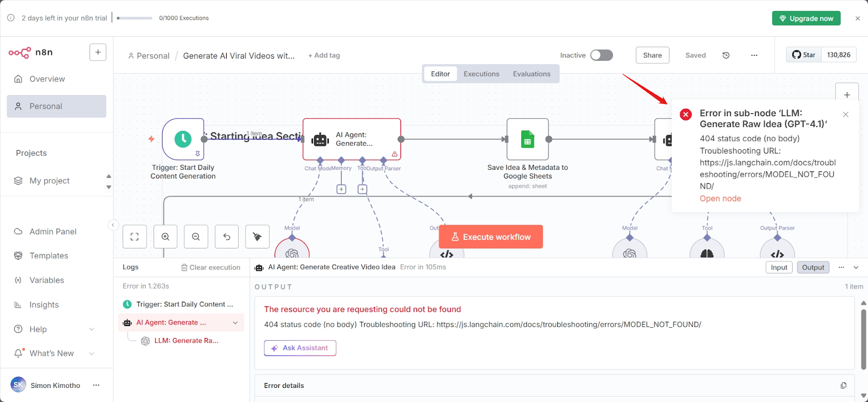
Task: Open workflow history clock icon
Action: click(x=726, y=55)
